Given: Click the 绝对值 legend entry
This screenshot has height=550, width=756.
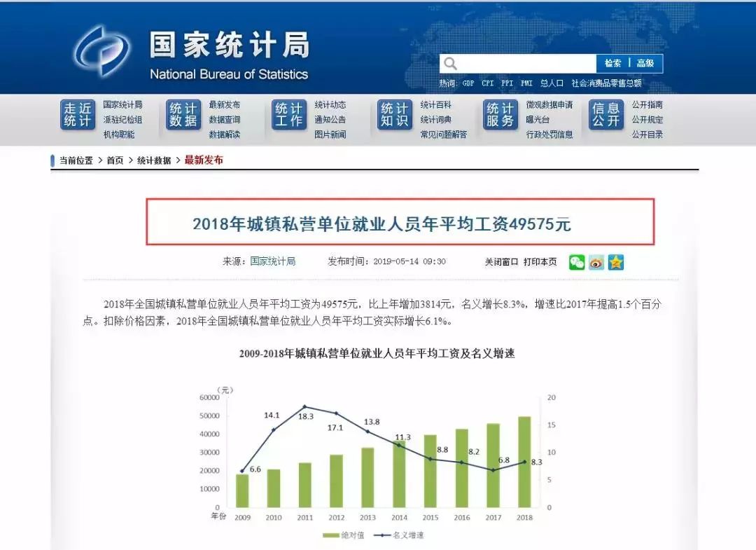Looking at the screenshot, I should pyautogui.click(x=343, y=535).
